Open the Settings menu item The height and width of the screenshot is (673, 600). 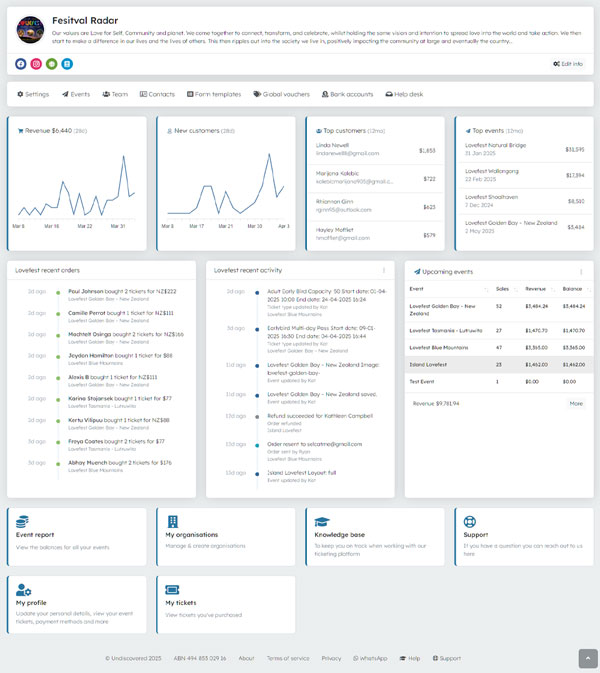(33, 94)
